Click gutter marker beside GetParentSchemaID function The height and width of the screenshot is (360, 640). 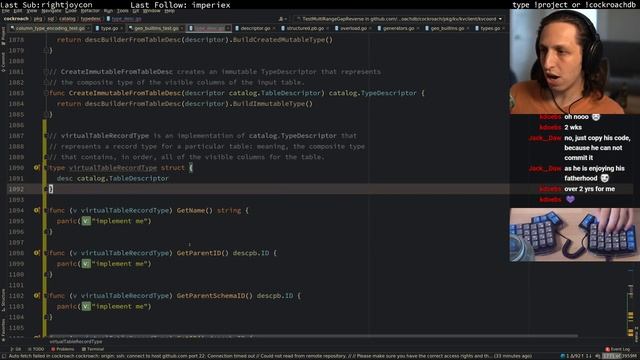tap(36, 296)
